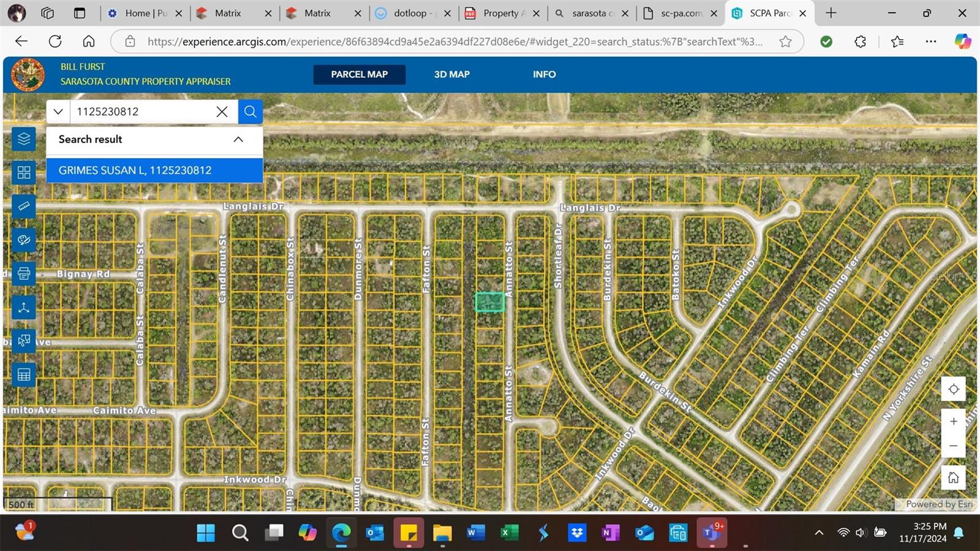980x551 pixels.
Task: Open the draw palette tool
Action: click(24, 240)
